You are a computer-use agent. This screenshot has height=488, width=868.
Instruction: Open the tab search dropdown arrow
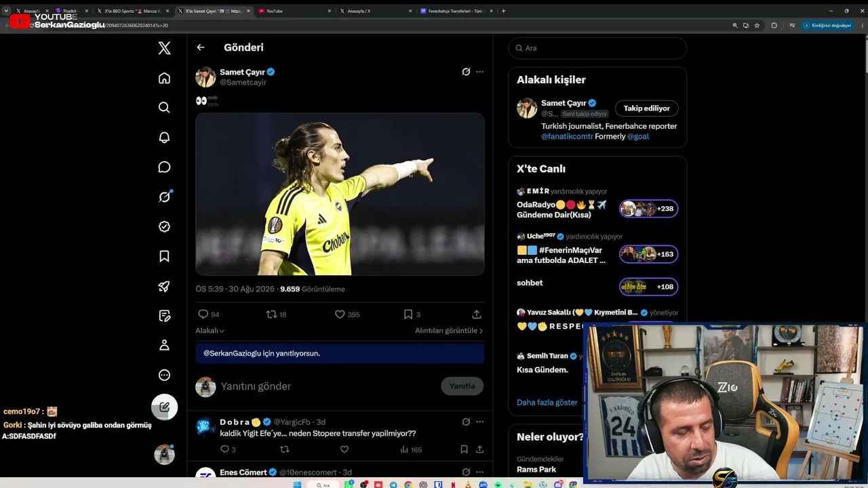point(6,11)
